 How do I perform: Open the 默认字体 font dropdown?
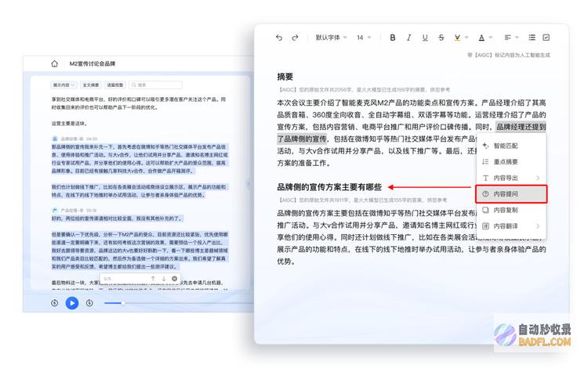(x=331, y=38)
